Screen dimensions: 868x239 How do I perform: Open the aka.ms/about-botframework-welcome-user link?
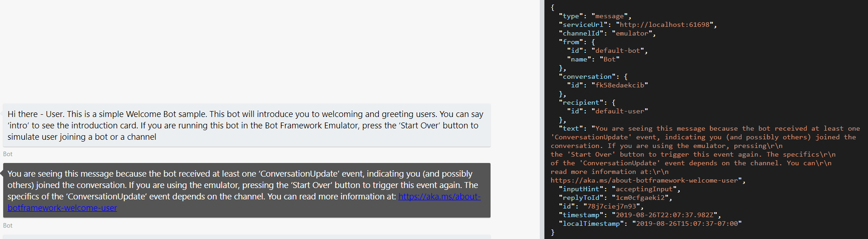pos(439,197)
